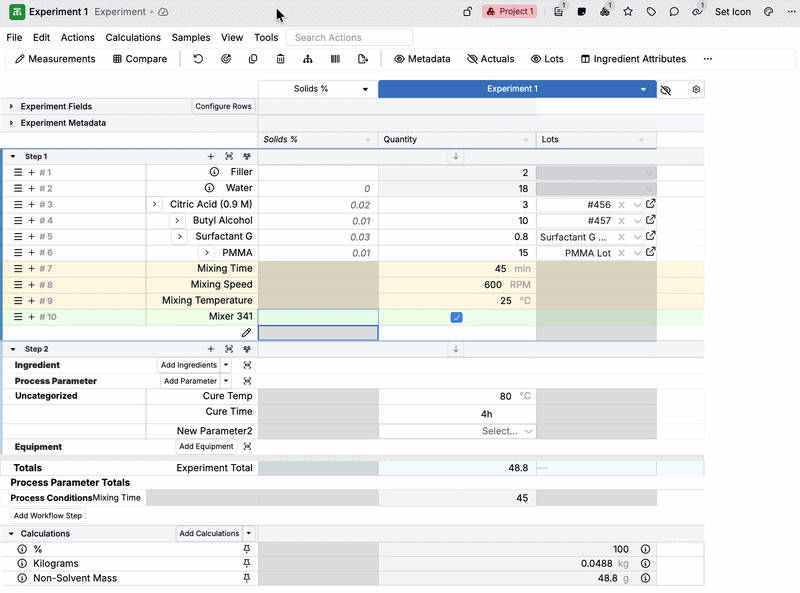Toggle Actuals visibility in toolbar
The width and height of the screenshot is (800, 593).
pos(490,59)
